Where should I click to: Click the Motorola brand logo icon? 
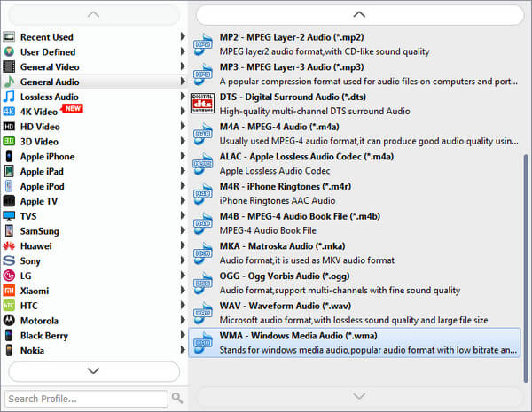pos(9,320)
